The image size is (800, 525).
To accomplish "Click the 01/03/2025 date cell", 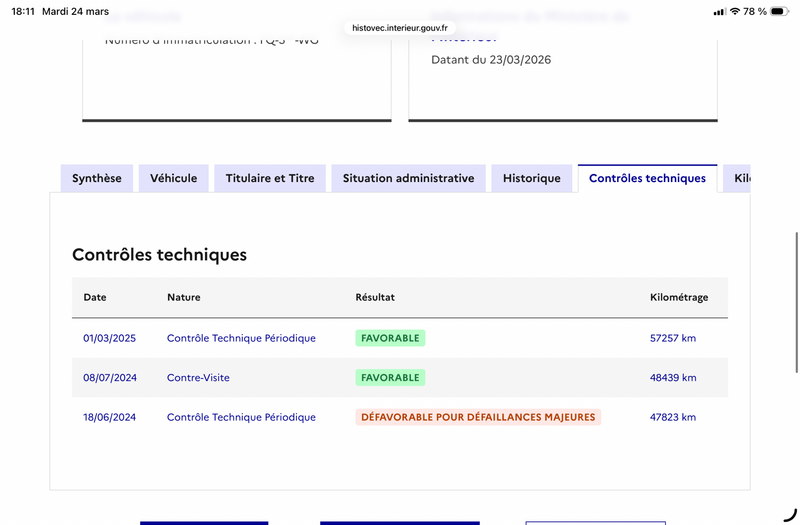I will (110, 338).
